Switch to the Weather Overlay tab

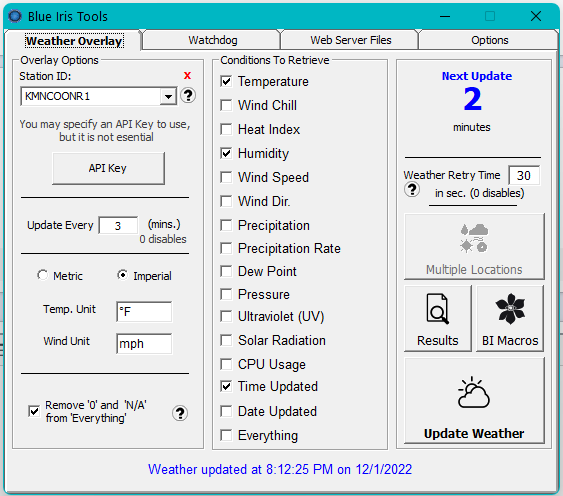[74, 41]
